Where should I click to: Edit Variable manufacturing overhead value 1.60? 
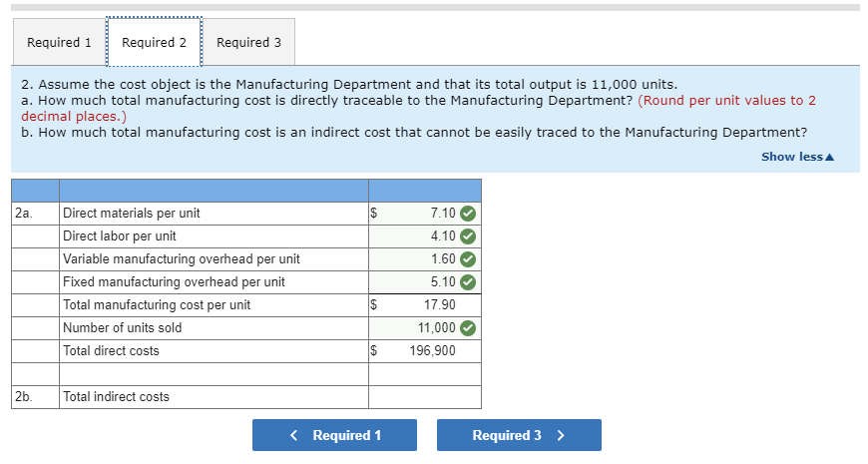425,259
